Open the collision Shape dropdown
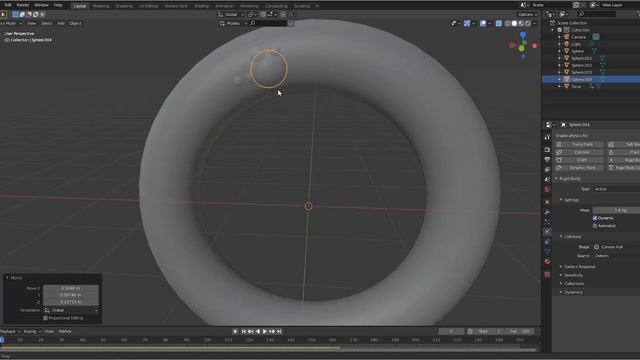Image resolution: width=640 pixels, height=360 pixels. (x=616, y=247)
